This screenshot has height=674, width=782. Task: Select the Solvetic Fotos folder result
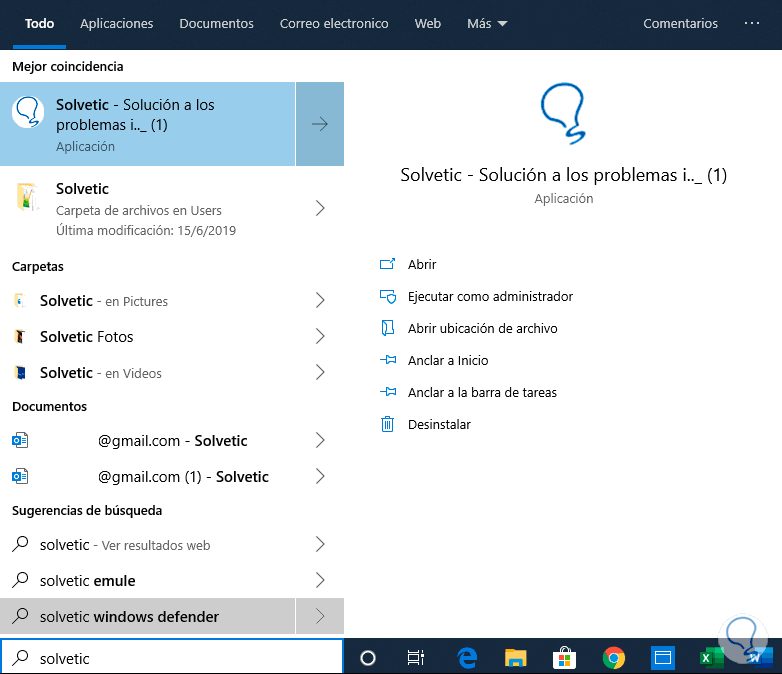[x=172, y=337]
